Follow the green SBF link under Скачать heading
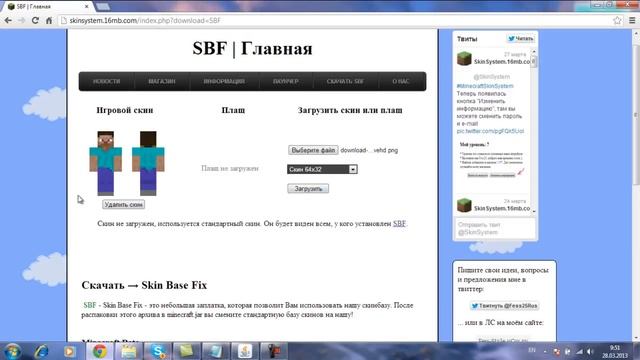The image size is (640, 360). pyautogui.click(x=90, y=305)
